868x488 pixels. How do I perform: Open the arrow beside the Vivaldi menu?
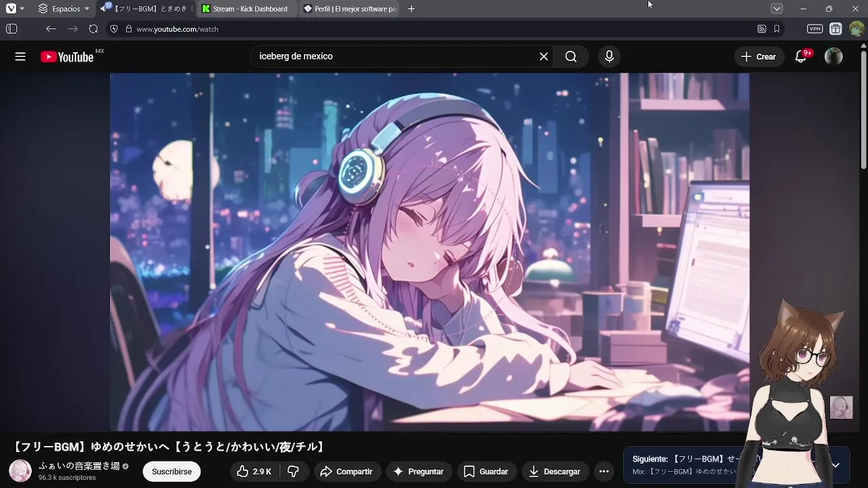(22, 9)
